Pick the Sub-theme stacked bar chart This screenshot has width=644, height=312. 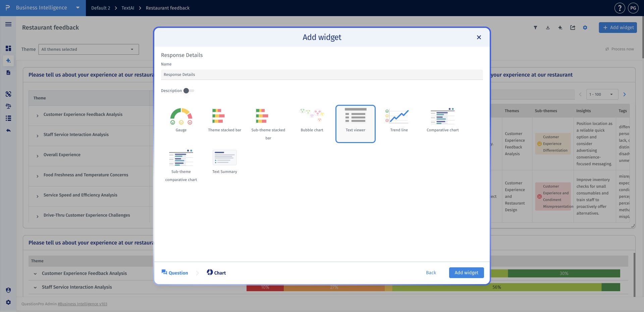pos(268,124)
